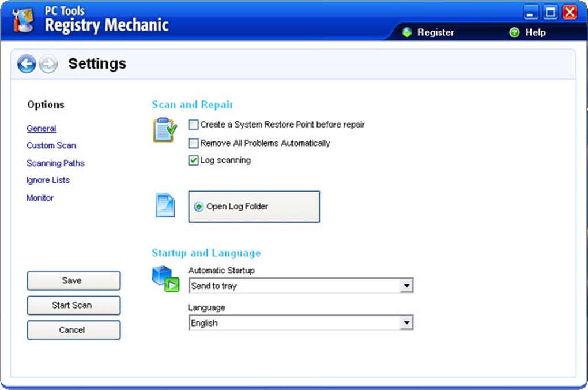The image size is (588, 390).
Task: Click the Start Scan button
Action: (x=74, y=306)
